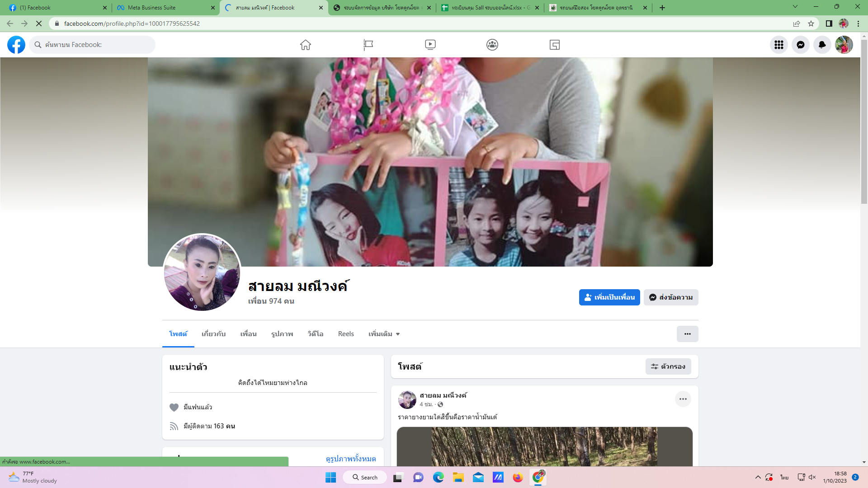
Task: Switch to the รูปภาพ profile tab
Action: click(282, 334)
